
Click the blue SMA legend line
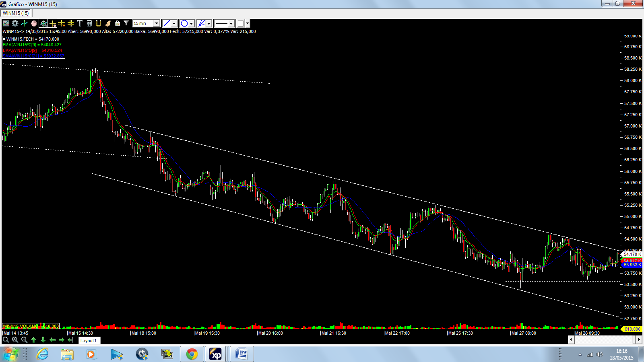tap(33, 56)
